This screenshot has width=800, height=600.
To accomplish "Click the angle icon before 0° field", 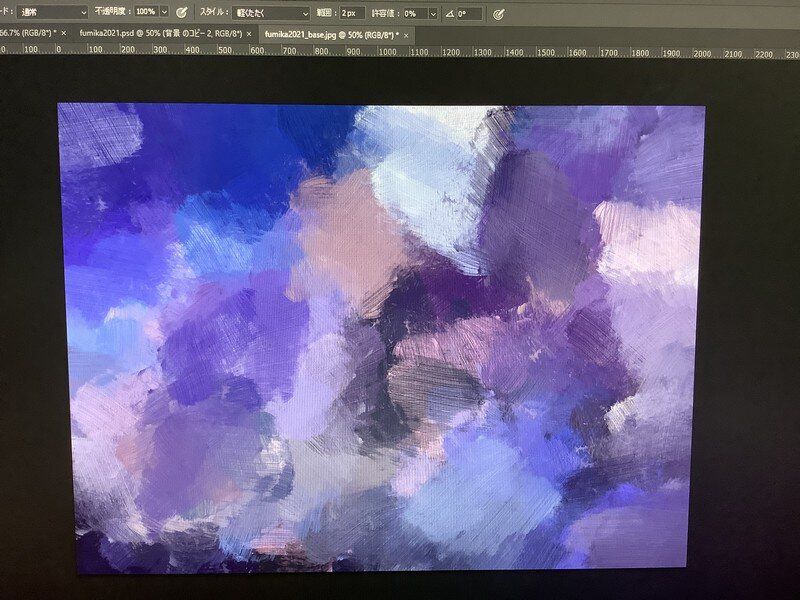I will (x=448, y=14).
